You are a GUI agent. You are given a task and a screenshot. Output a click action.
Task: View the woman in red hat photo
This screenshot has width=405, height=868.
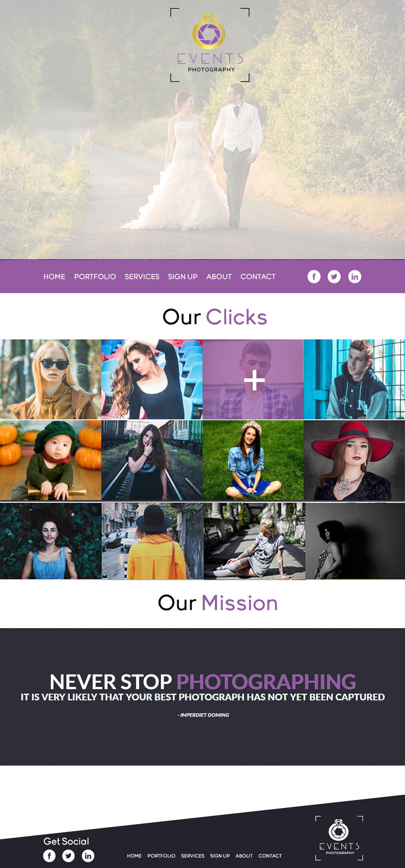click(x=354, y=460)
